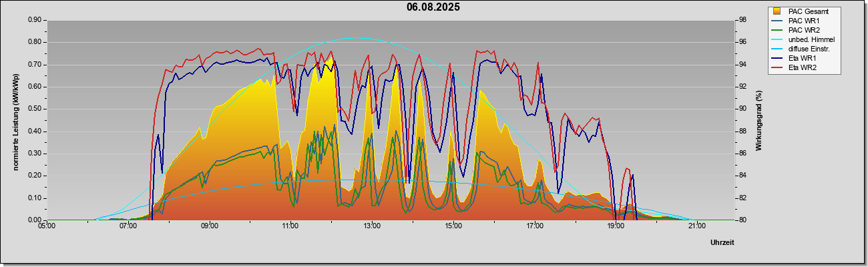Click the 0.50 left axis value
The width and height of the screenshot is (868, 267).
pyautogui.click(x=35, y=109)
